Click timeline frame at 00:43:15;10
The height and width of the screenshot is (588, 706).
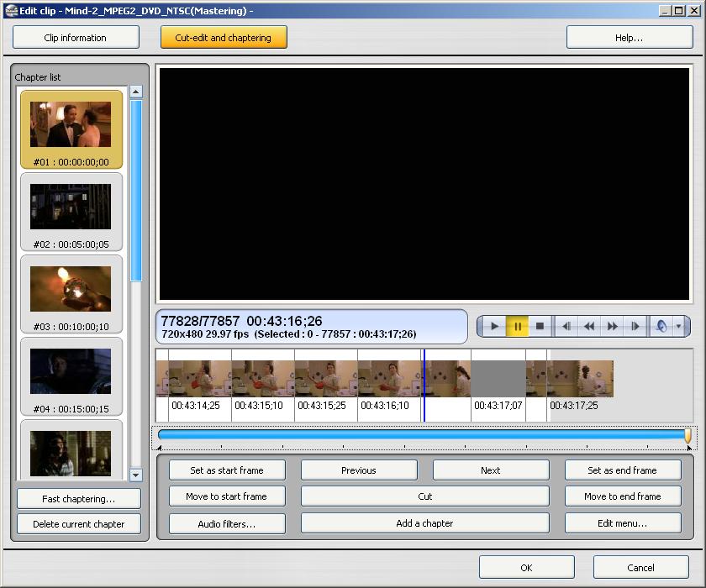point(263,379)
